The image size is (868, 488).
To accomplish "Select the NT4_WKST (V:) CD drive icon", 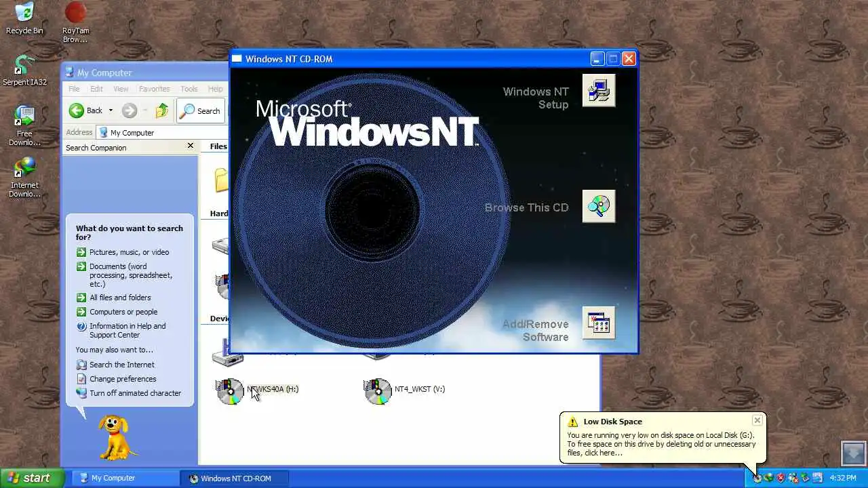I will 378,391.
